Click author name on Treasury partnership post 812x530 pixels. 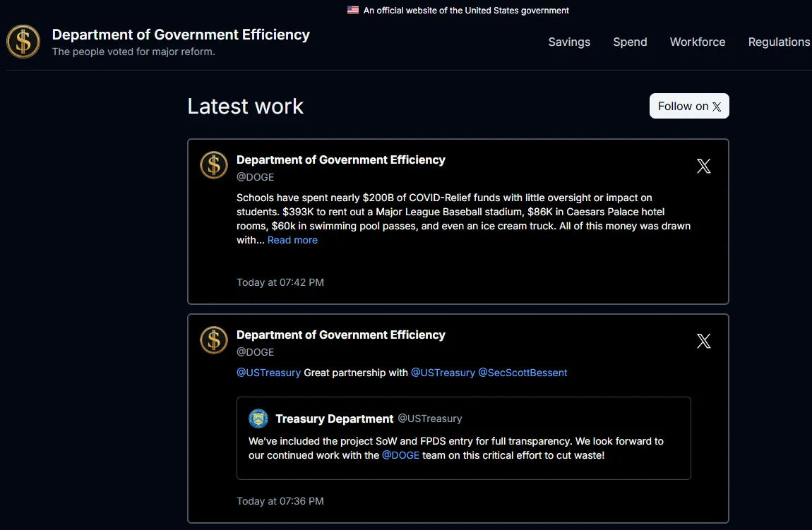click(341, 335)
